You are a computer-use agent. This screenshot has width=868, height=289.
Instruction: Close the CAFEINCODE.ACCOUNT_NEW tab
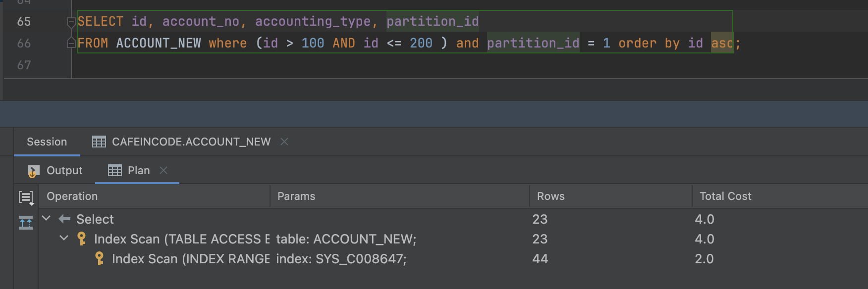point(284,142)
